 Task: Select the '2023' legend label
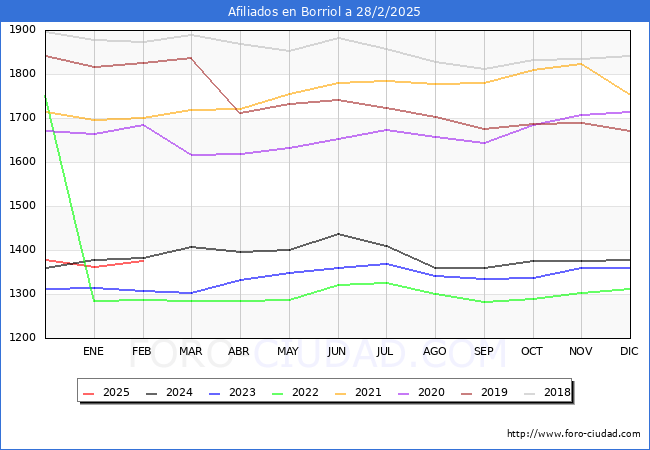pos(242,392)
